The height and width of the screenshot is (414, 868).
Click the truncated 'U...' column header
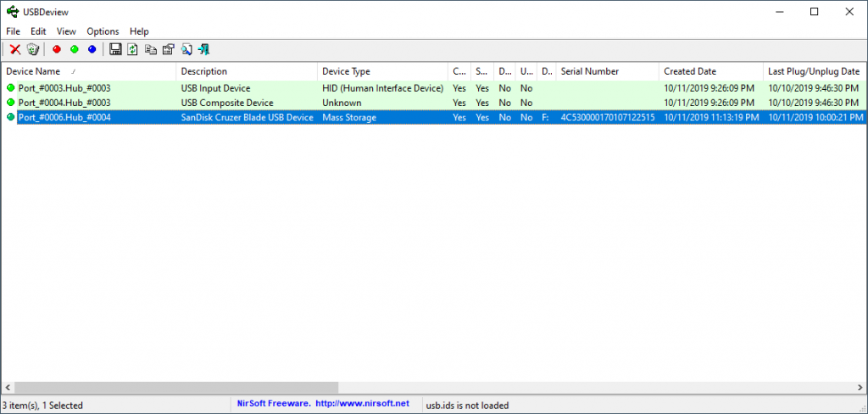click(x=526, y=71)
